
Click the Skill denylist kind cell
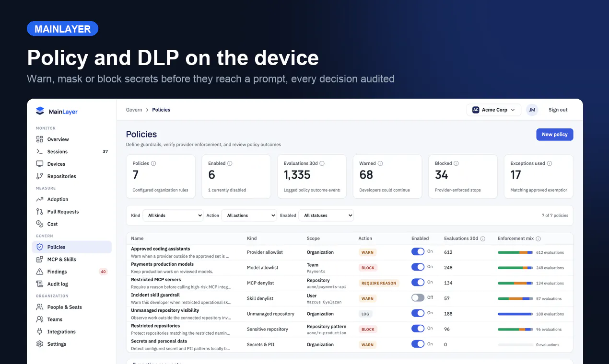click(260, 298)
